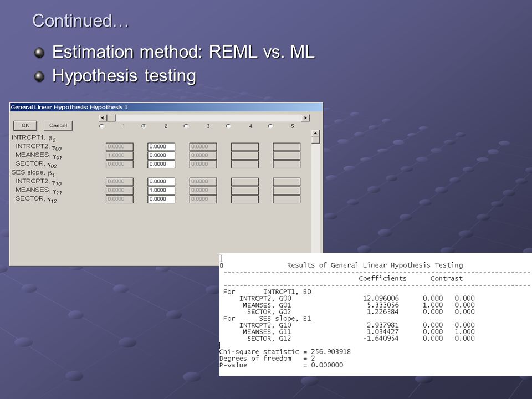Click left arrow of horizontal scrollbar
Image resolution: width=532 pixels, height=399 pixels.
click(x=103, y=117)
